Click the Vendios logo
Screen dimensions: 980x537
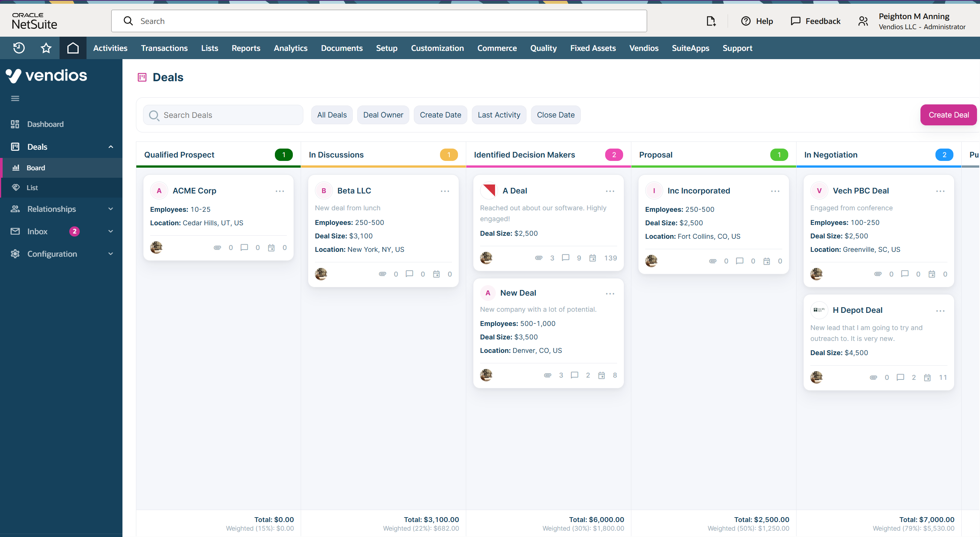click(46, 76)
